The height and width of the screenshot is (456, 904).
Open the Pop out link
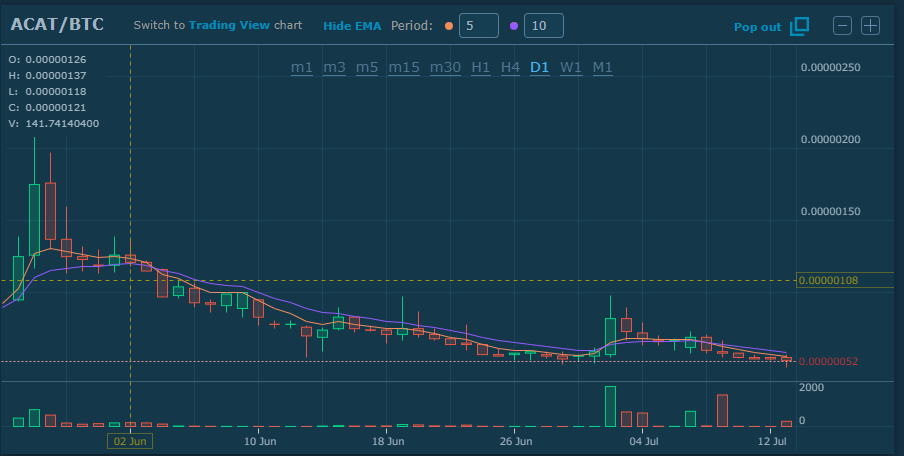pyautogui.click(x=757, y=27)
